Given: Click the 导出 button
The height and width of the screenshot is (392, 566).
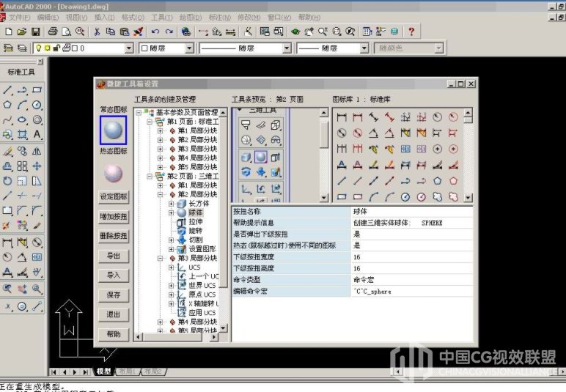Looking at the screenshot, I should 114,256.
